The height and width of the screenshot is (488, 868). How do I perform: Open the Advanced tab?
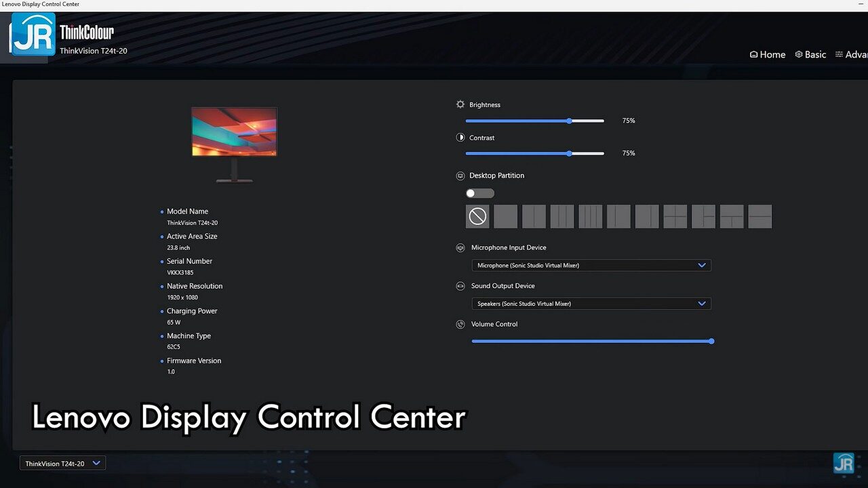click(x=852, y=55)
